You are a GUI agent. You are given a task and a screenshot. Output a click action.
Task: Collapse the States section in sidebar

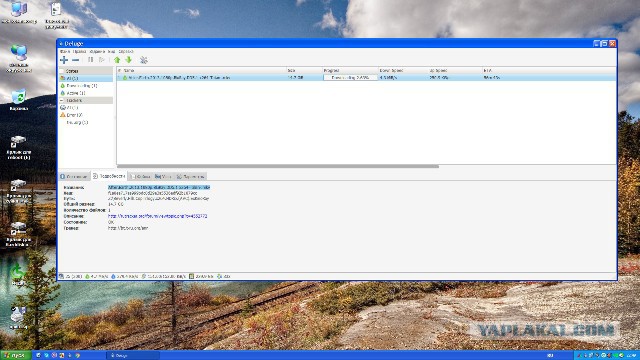point(62,71)
